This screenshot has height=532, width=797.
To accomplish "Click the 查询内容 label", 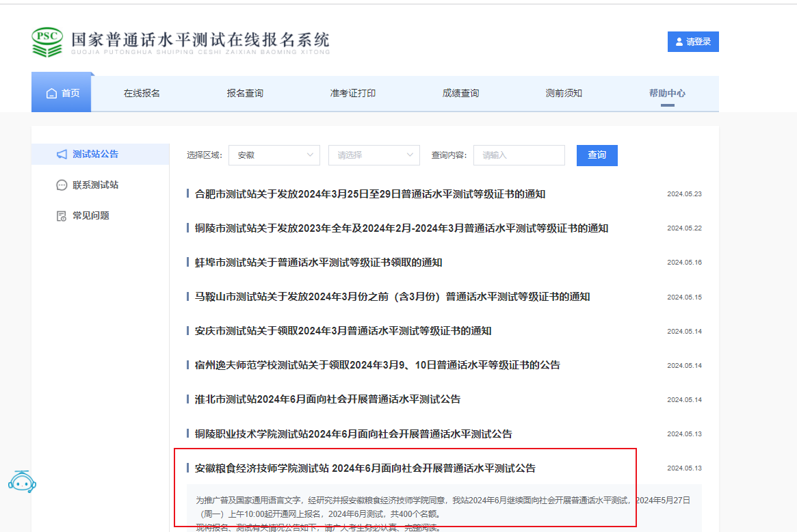I will [x=449, y=155].
